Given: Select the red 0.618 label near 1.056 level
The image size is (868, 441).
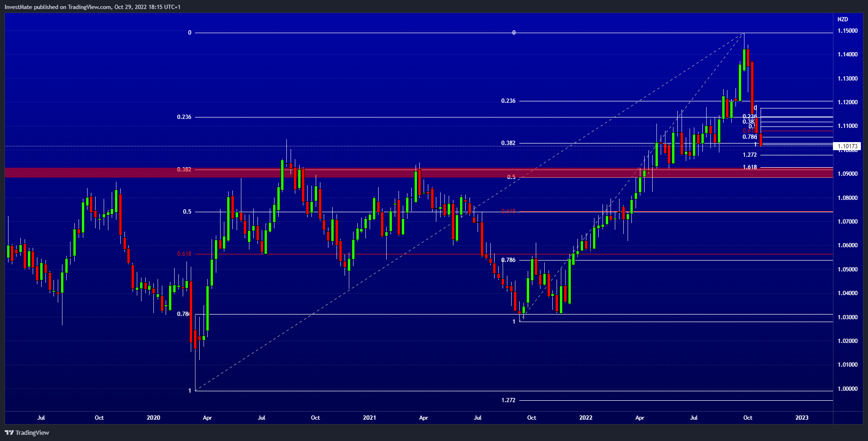Looking at the screenshot, I should (184, 254).
